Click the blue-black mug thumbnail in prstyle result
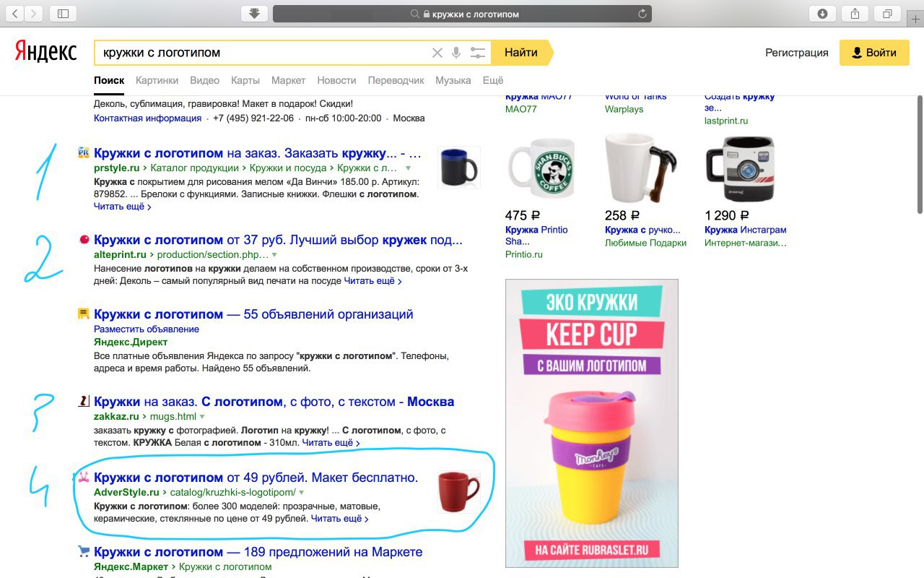The height and width of the screenshot is (578, 924). tap(459, 168)
